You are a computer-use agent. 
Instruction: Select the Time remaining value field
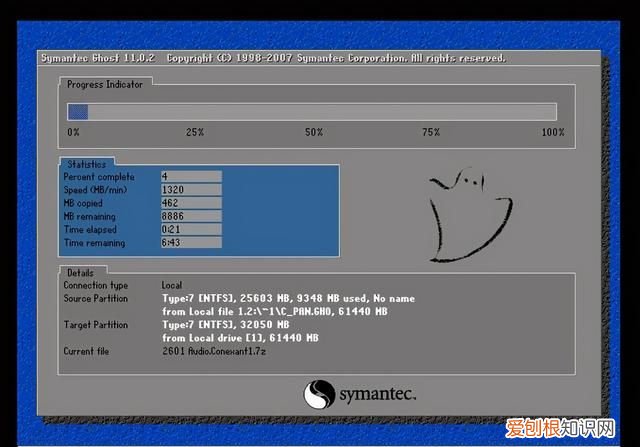coord(190,243)
